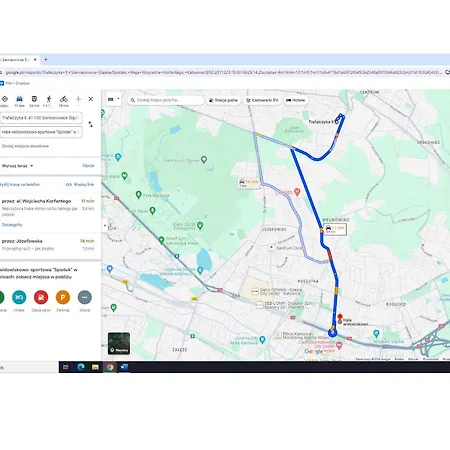The image size is (450, 450).
Task: Click the Legendia Śląskie Wesołe Miasteczko pin
Action: point(200,270)
